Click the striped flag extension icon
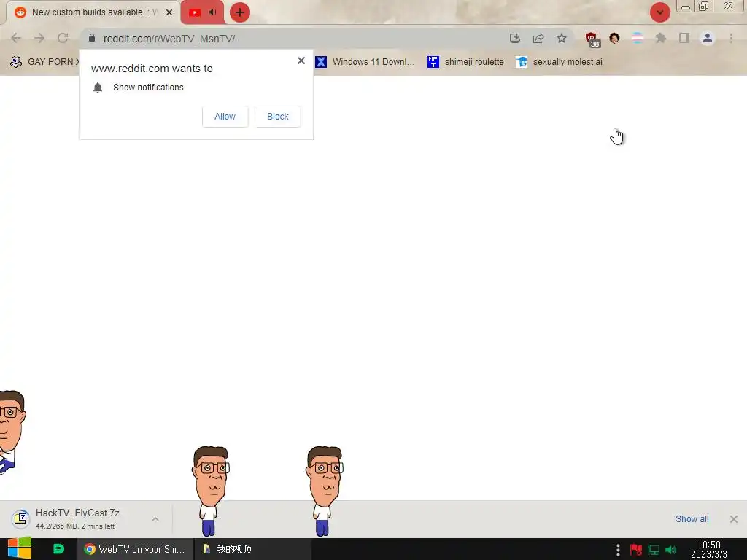 [638, 38]
